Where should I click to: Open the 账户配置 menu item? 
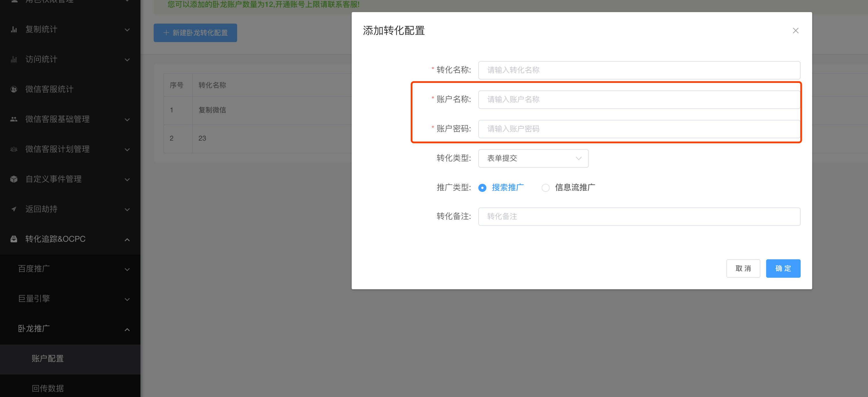click(x=70, y=359)
